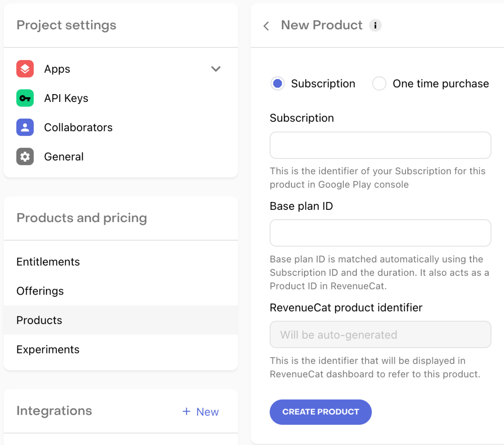Open the API Keys settings entry
Screen dimensions: 504x445
[x=66, y=98]
